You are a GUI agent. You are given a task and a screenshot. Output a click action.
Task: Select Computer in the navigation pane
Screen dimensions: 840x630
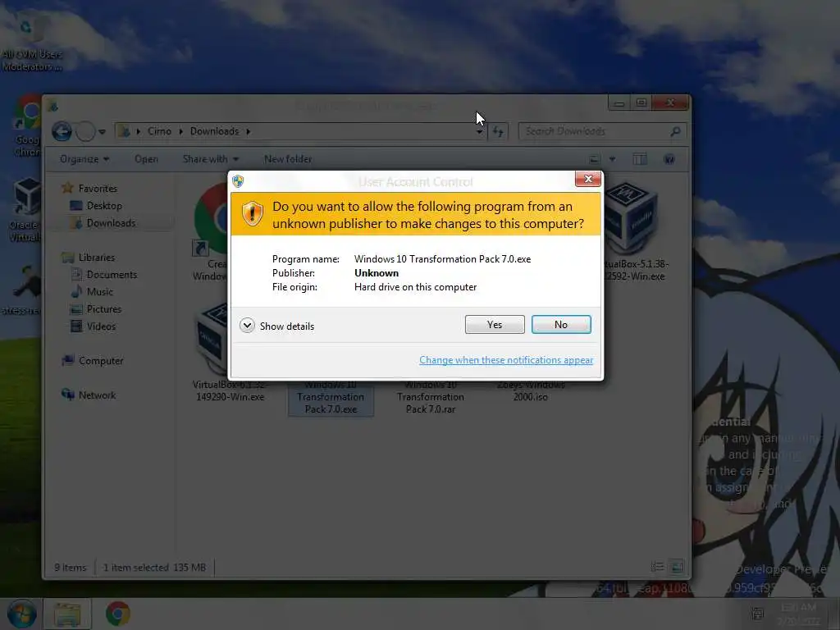[x=101, y=361]
